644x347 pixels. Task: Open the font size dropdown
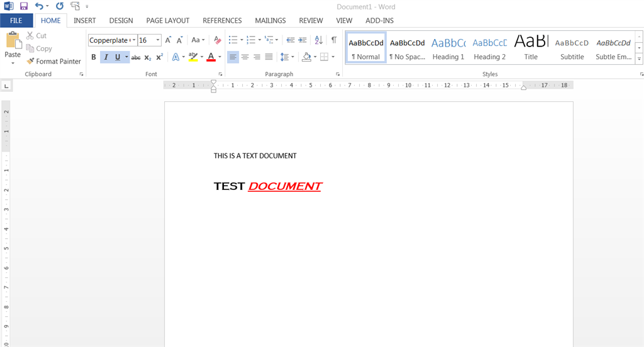158,40
